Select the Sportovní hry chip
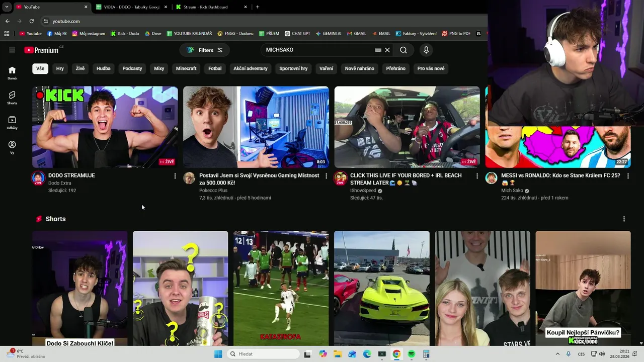The height and width of the screenshot is (362, 644). click(293, 68)
